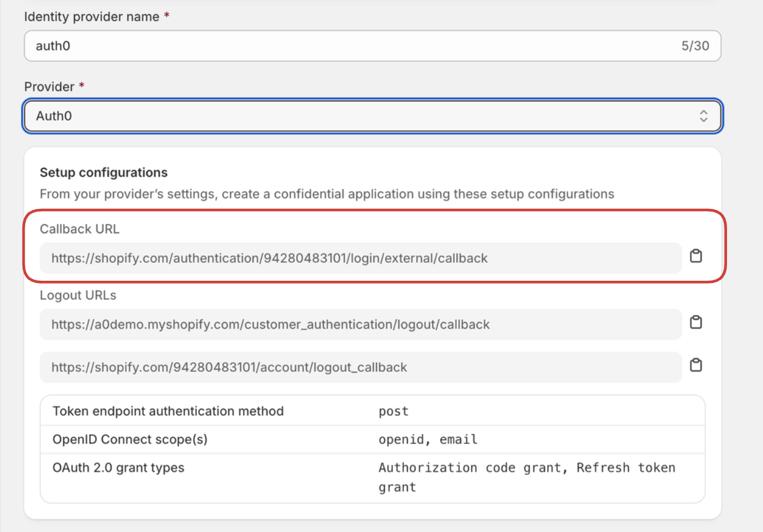Copy the a0demo.myshopify.com logout URL

coord(696,323)
